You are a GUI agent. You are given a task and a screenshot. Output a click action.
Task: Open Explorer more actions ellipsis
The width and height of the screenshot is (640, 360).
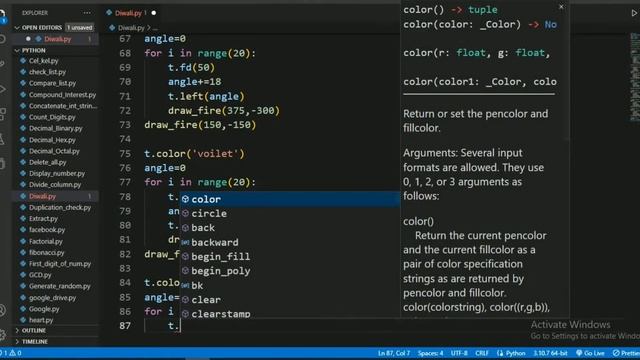pyautogui.click(x=87, y=13)
